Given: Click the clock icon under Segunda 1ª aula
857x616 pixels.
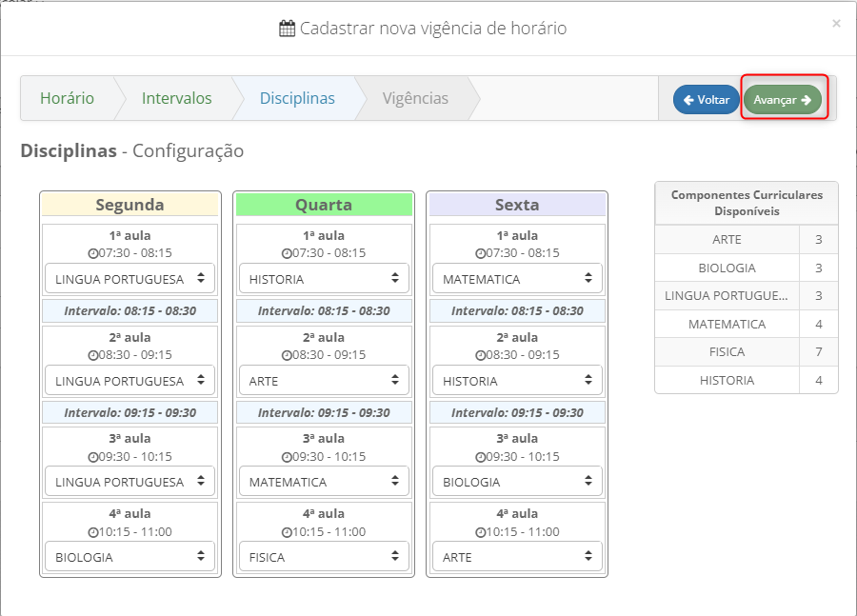Looking at the screenshot, I should (x=93, y=253).
